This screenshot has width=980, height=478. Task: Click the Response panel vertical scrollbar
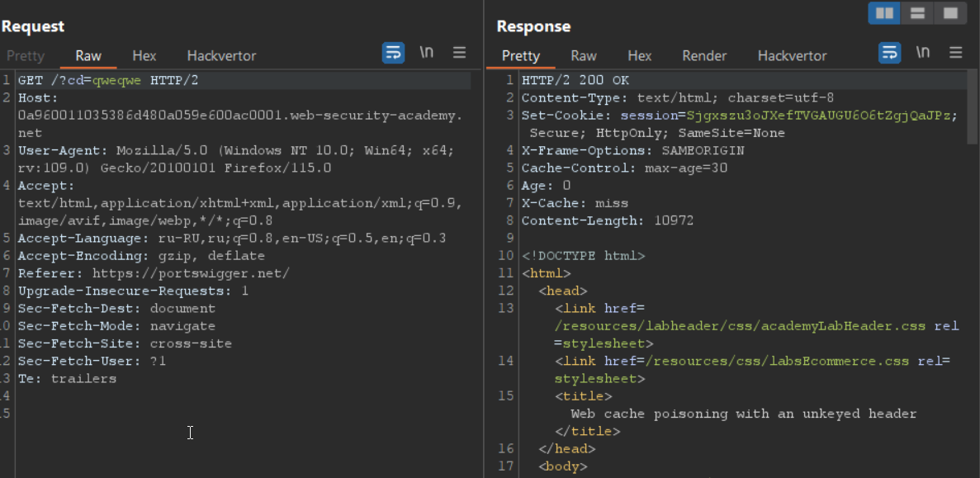point(972,107)
